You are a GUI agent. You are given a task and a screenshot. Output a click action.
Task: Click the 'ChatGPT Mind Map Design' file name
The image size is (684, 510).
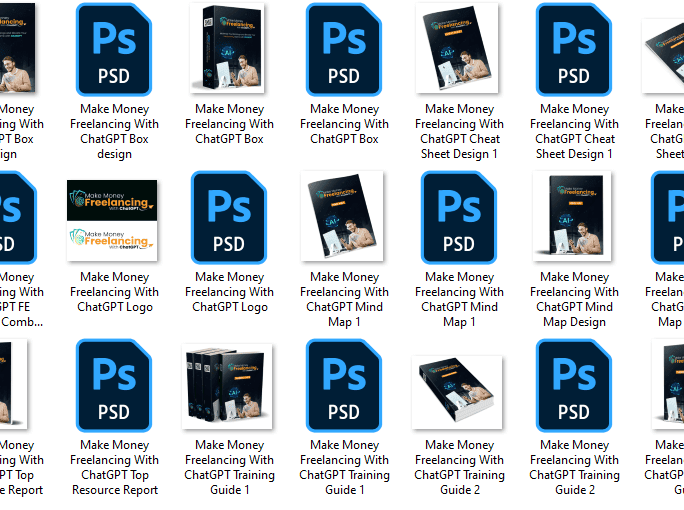click(x=575, y=299)
